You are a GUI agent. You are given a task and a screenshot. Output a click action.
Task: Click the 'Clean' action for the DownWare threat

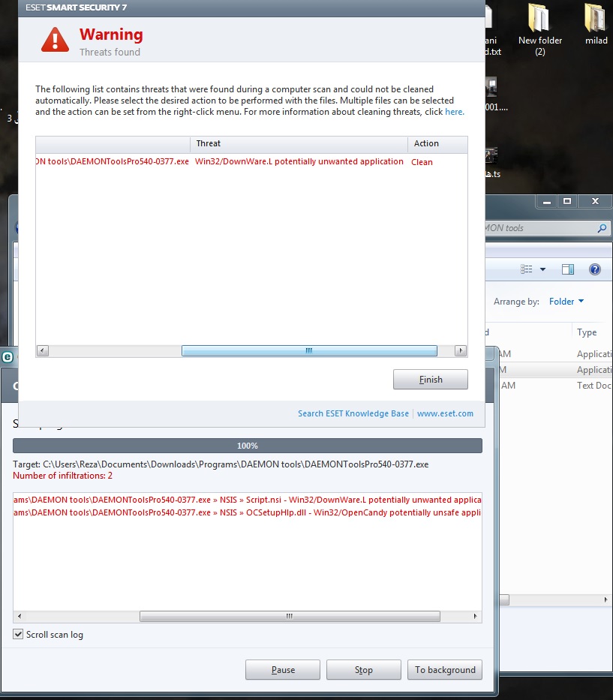click(422, 162)
